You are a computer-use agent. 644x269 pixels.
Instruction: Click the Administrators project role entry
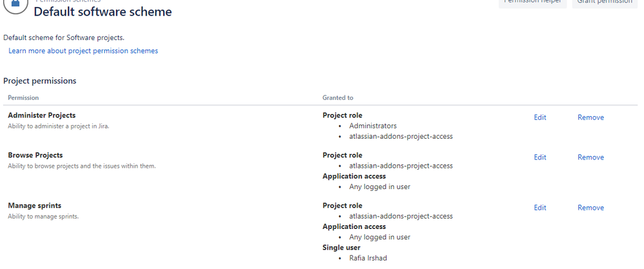373,126
